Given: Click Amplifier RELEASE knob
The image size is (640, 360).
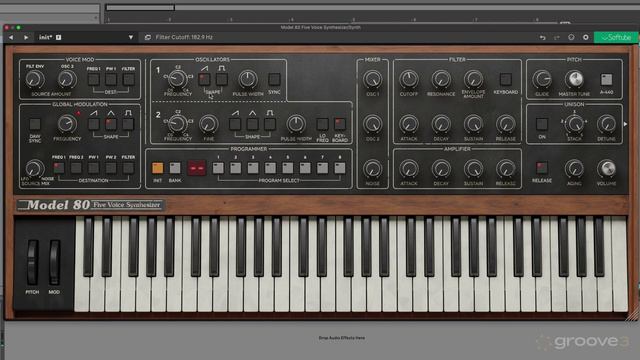Looking at the screenshot, I should coord(506,168).
